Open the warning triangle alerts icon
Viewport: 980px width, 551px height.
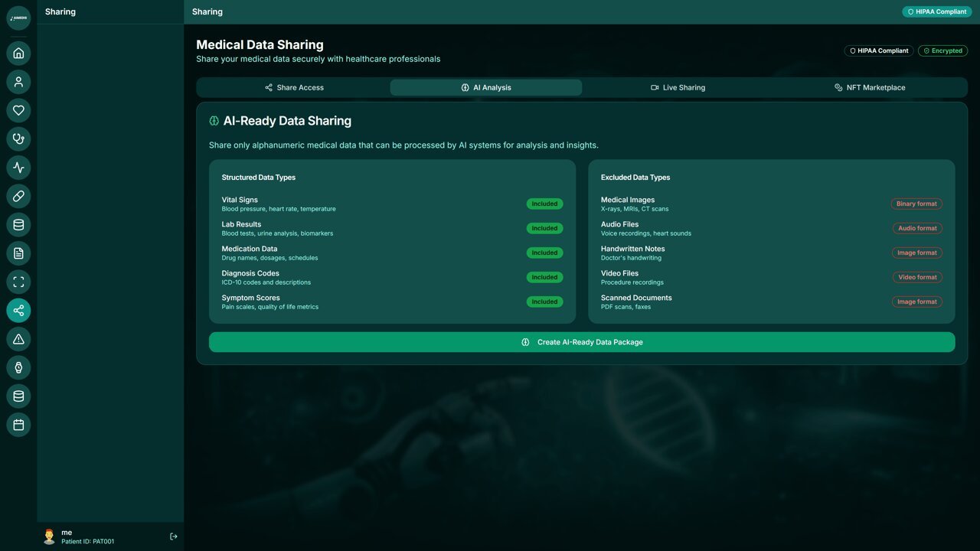coord(18,339)
